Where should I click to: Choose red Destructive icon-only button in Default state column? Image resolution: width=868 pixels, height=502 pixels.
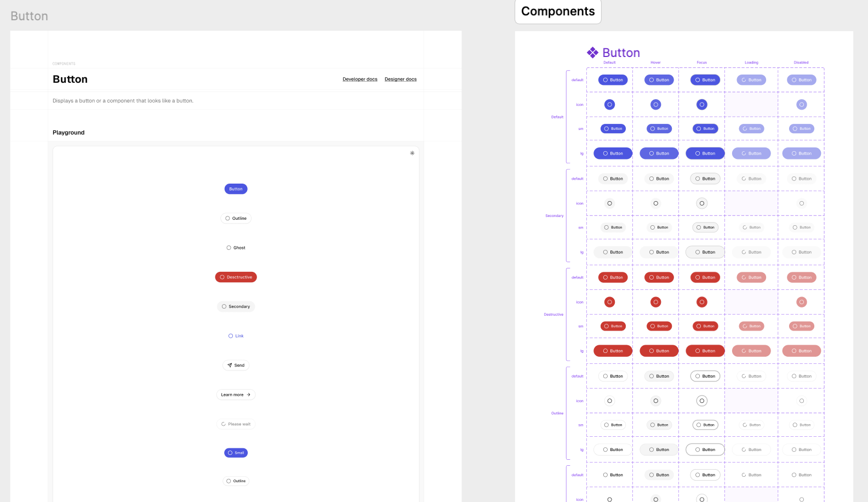(x=609, y=302)
